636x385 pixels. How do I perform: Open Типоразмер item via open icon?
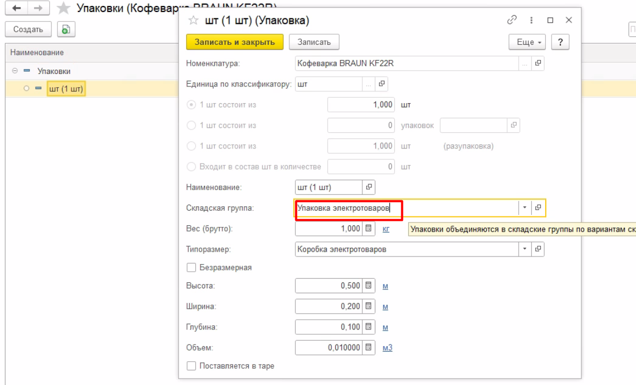pyautogui.click(x=538, y=249)
